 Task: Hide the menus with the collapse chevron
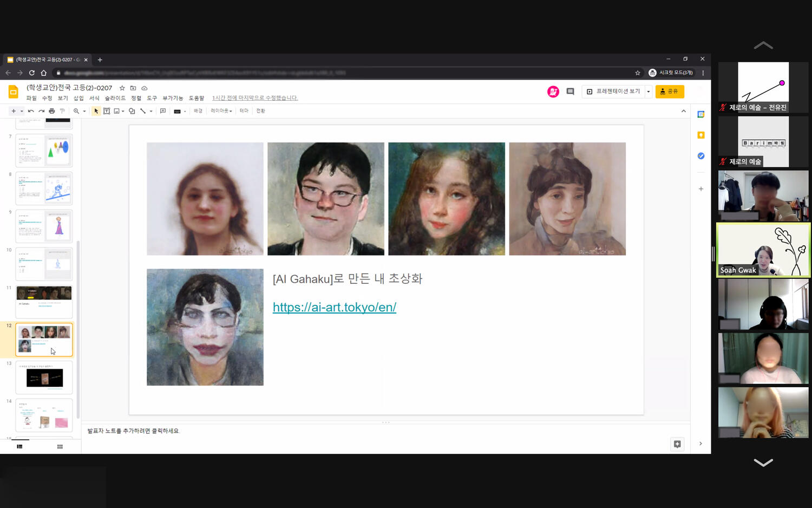[x=684, y=111]
